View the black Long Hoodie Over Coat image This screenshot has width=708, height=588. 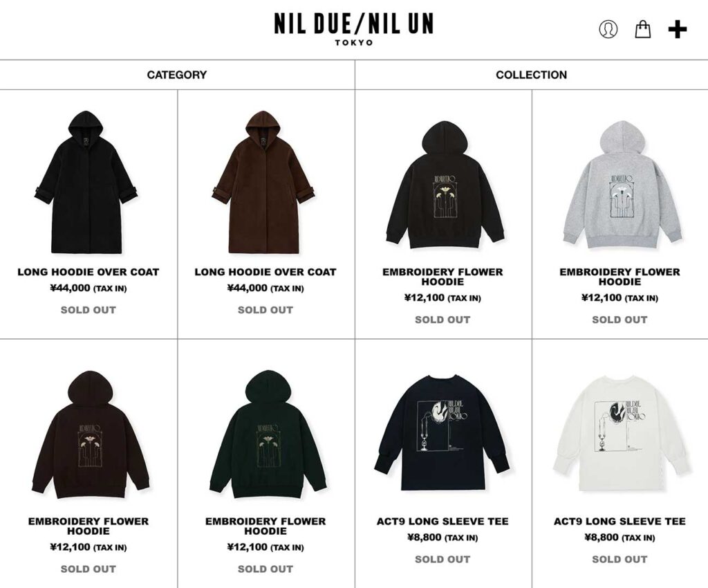[x=86, y=181]
